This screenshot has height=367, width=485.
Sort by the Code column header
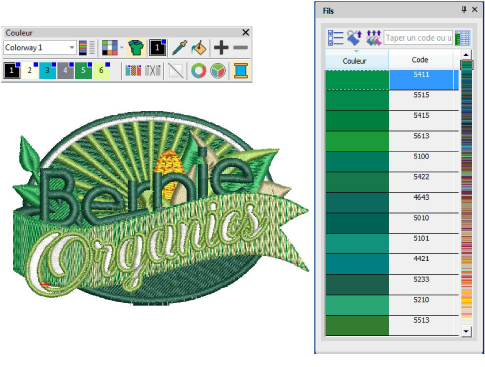(x=421, y=60)
